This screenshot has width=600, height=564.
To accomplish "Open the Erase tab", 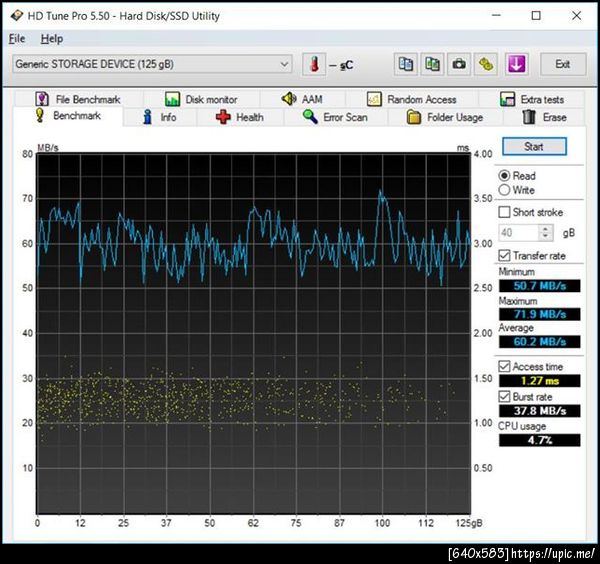I will 544,117.
